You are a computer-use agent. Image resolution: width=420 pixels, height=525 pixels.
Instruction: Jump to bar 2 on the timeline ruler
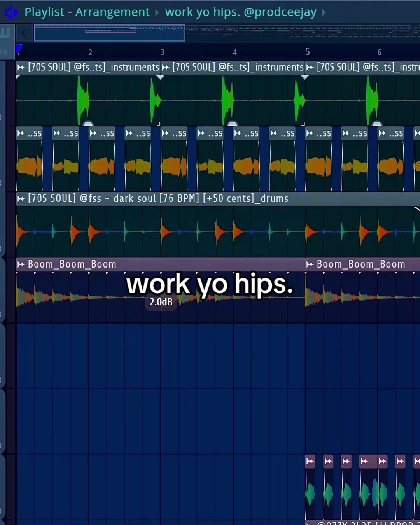pos(90,52)
